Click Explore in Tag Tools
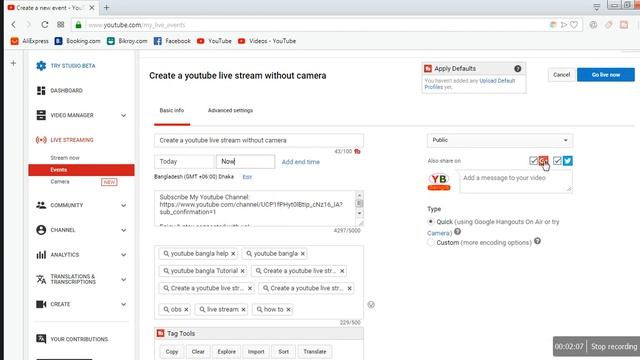Viewport: 640px width, 360px height. coord(227,351)
